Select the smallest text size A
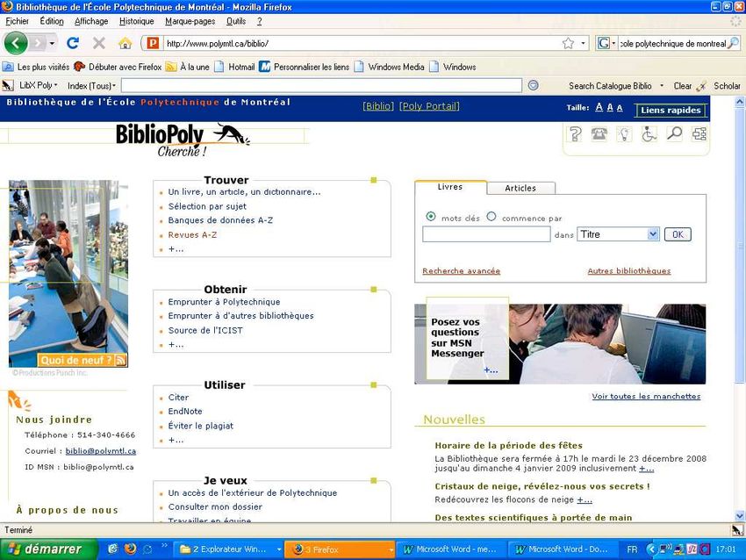Image resolution: width=746 pixels, height=560 pixels. [x=620, y=108]
